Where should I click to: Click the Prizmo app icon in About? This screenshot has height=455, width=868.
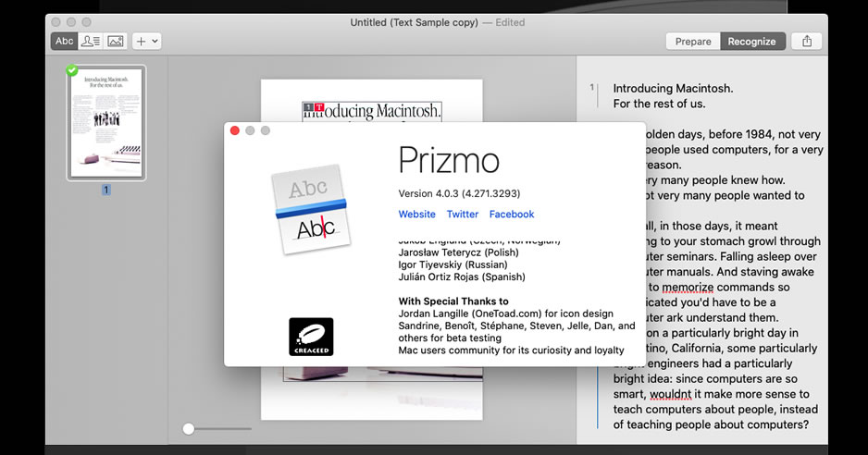pos(311,209)
